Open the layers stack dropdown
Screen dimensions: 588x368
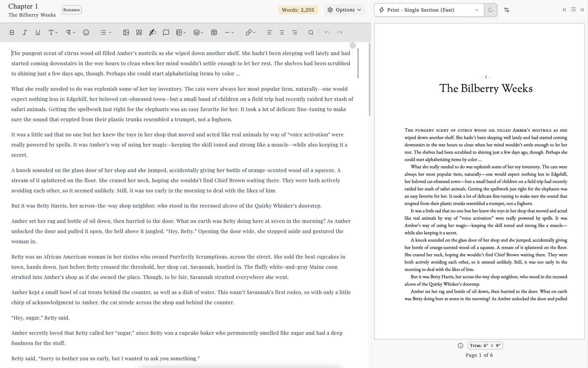[x=198, y=32]
